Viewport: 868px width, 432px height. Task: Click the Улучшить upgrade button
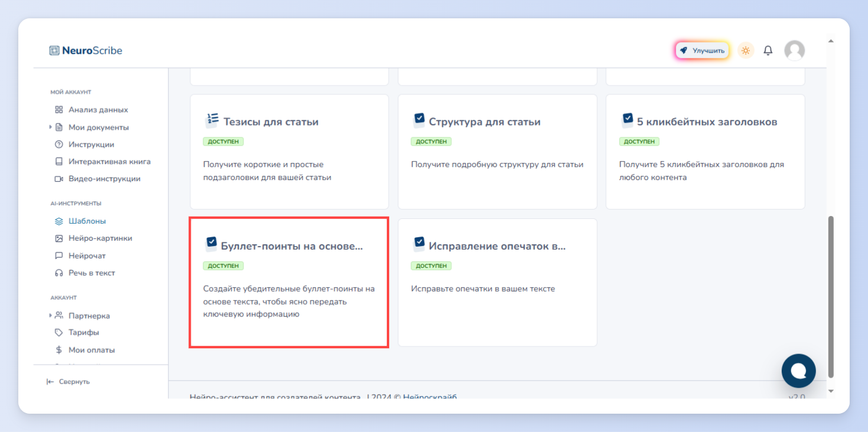(702, 51)
